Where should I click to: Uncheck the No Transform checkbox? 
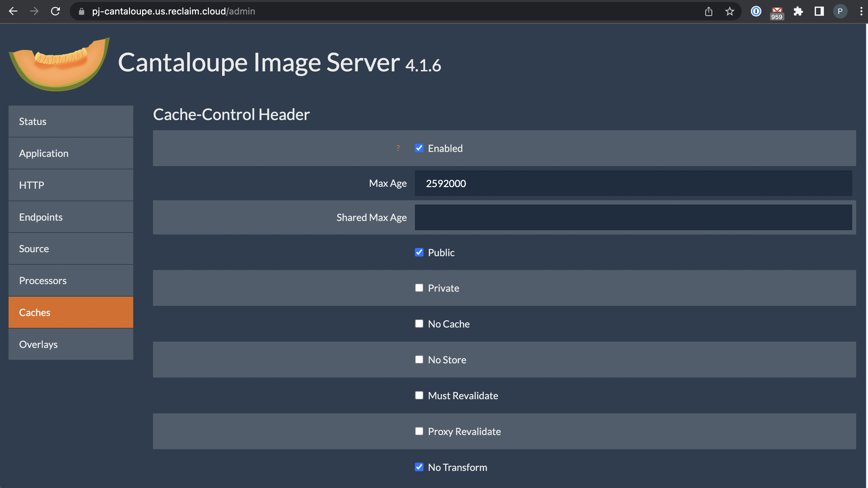[419, 467]
